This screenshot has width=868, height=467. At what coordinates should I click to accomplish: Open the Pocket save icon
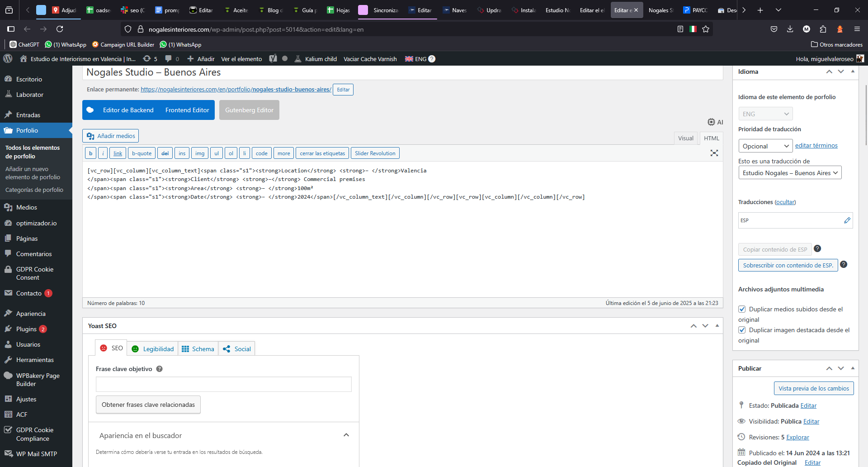pyautogui.click(x=774, y=29)
